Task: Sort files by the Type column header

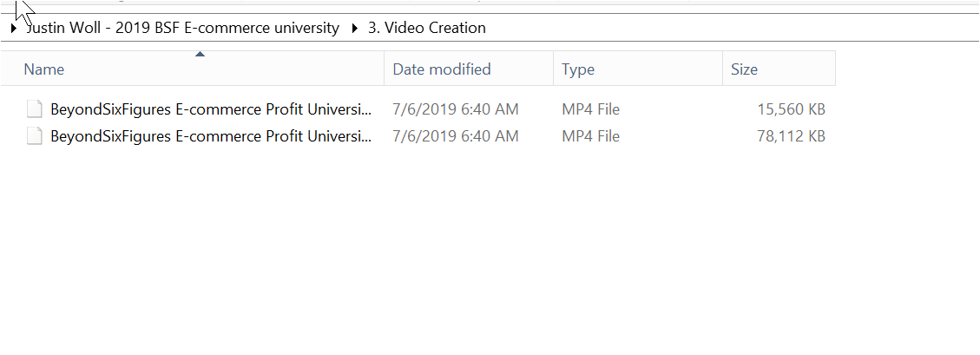Action: tap(578, 69)
